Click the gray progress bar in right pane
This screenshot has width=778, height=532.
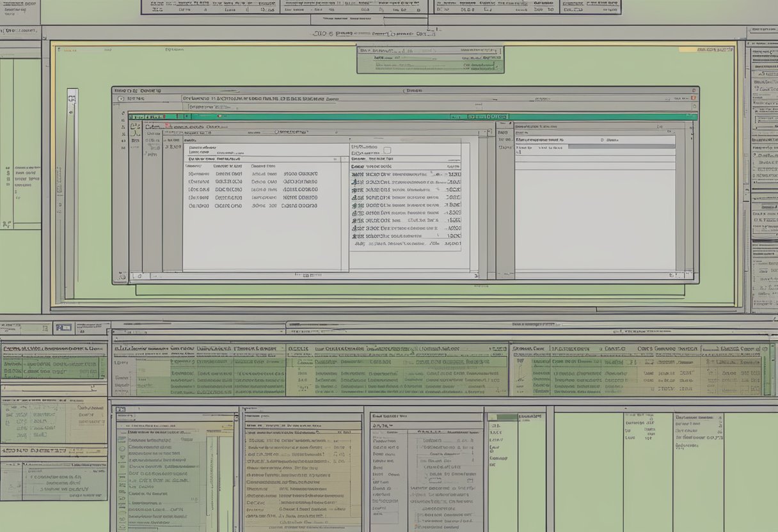(x=621, y=146)
